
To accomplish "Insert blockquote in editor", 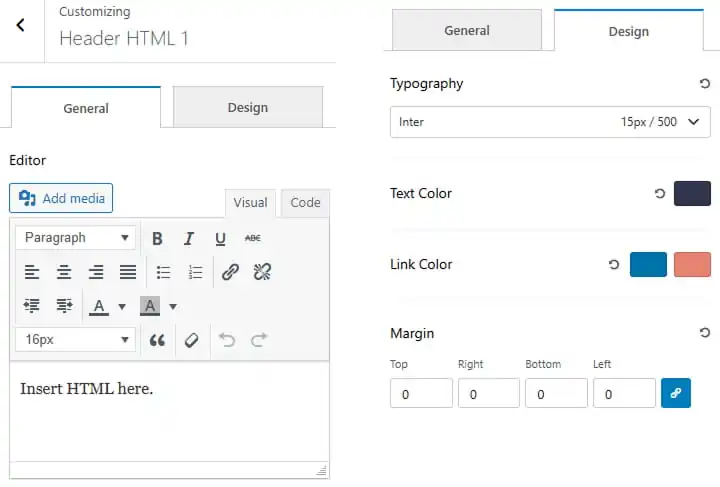I will pyautogui.click(x=157, y=340).
